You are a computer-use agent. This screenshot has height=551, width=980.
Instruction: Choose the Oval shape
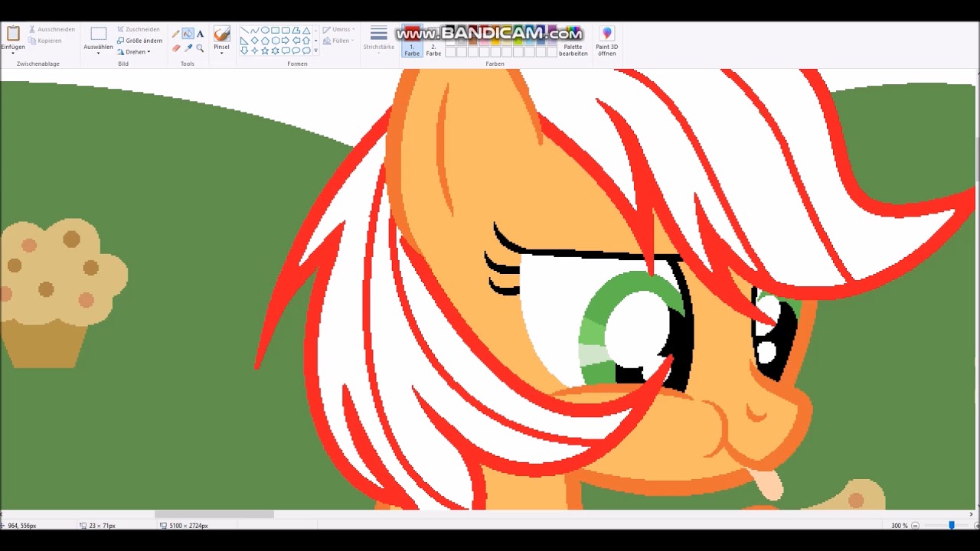265,31
